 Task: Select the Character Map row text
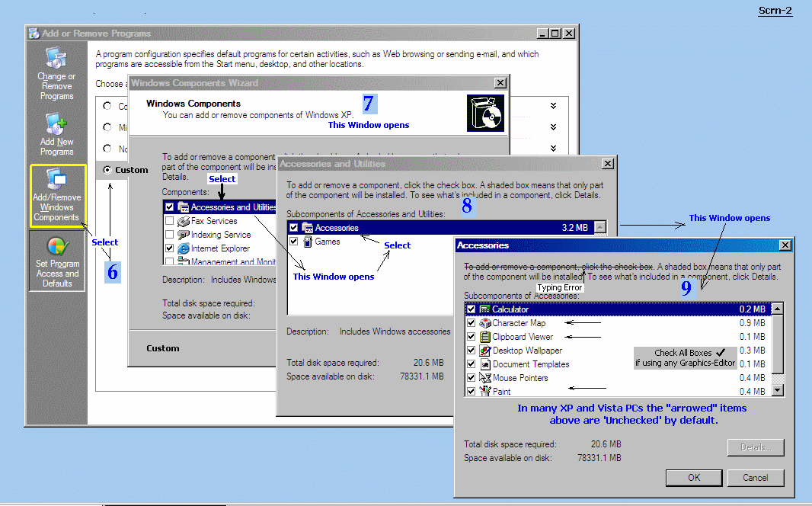(519, 323)
